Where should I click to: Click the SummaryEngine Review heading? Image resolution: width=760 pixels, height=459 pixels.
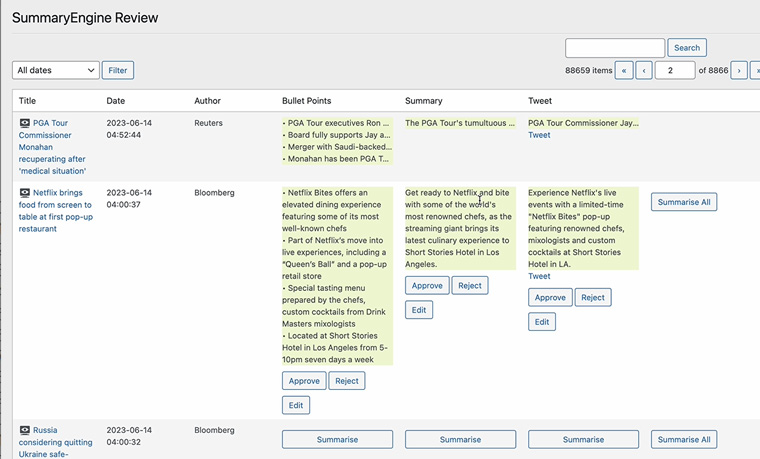[85, 18]
